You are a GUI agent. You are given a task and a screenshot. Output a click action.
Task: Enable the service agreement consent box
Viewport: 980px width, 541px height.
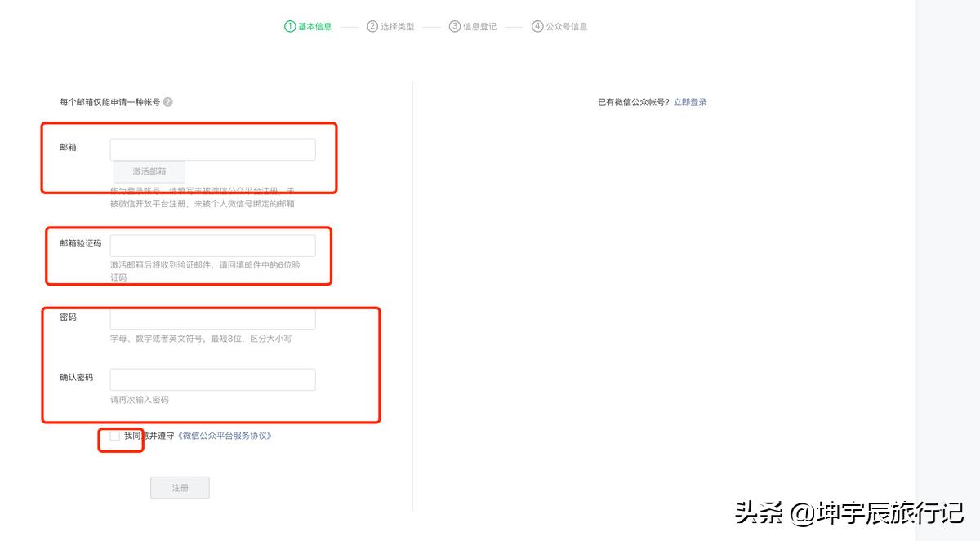pyautogui.click(x=114, y=436)
